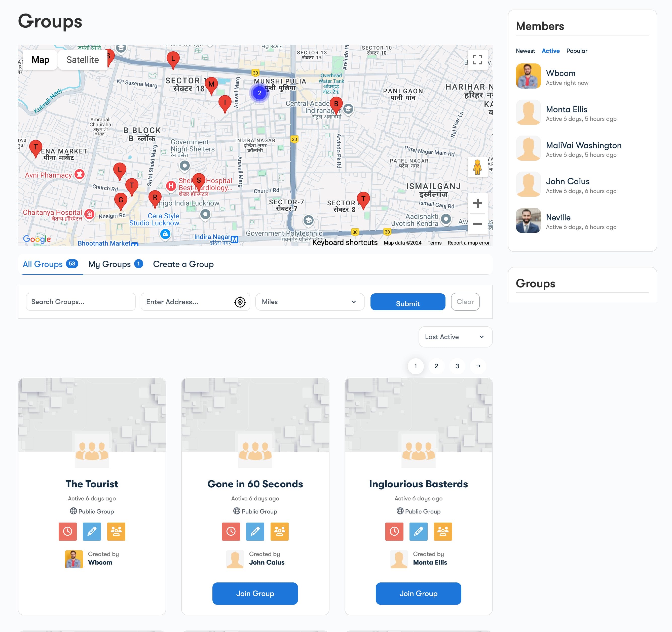Select the Map view toggle
672x632 pixels.
coord(40,60)
